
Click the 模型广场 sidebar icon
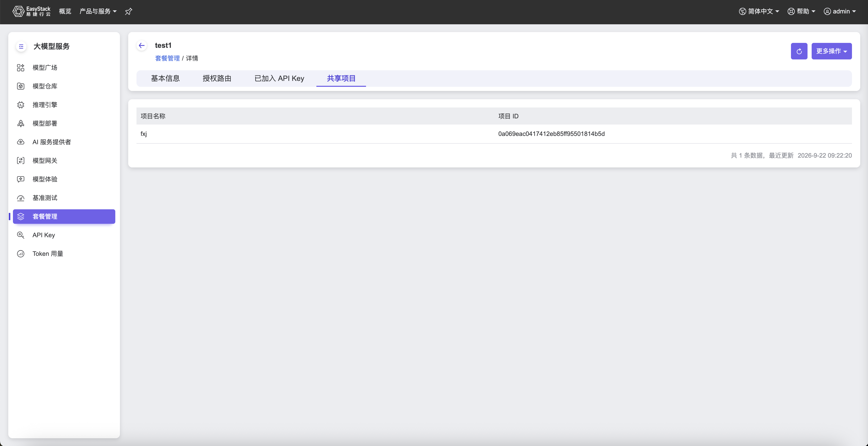21,68
